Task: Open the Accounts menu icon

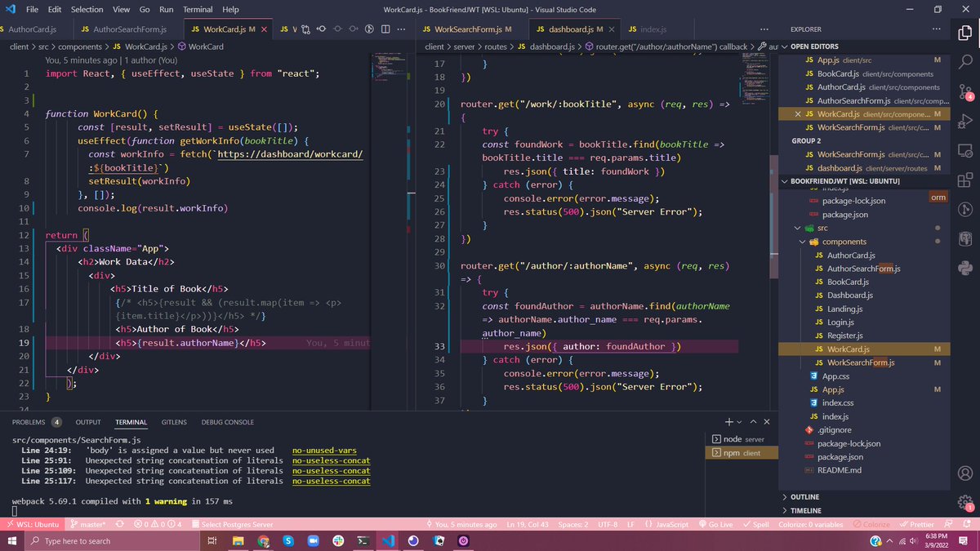Action: 965,473
